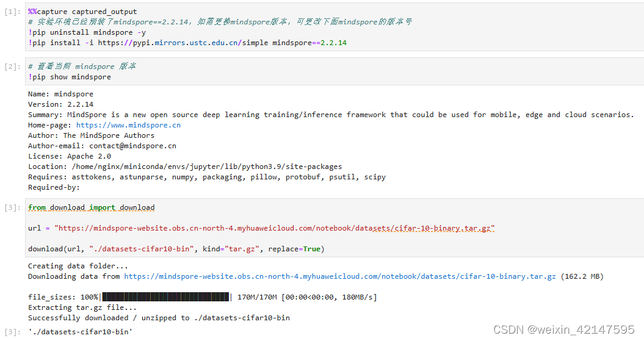
Task: Select the input [3]: prompt beside the import line
Action: (12, 207)
